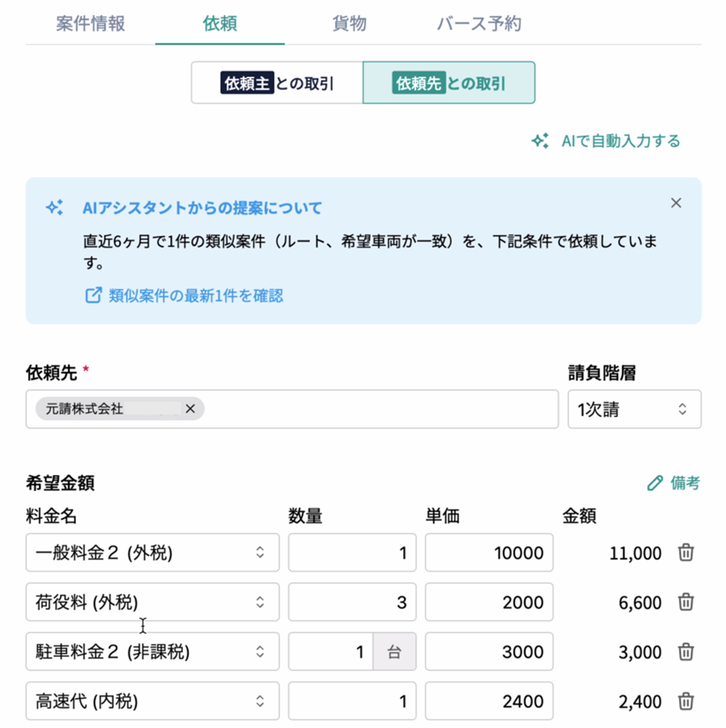This screenshot has height=728, width=726.
Task: Remove the 元請株式会社 chip with X
Action: [x=190, y=408]
